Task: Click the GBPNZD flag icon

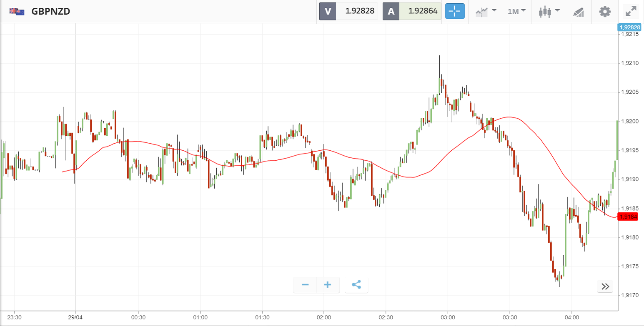Action: coord(17,11)
